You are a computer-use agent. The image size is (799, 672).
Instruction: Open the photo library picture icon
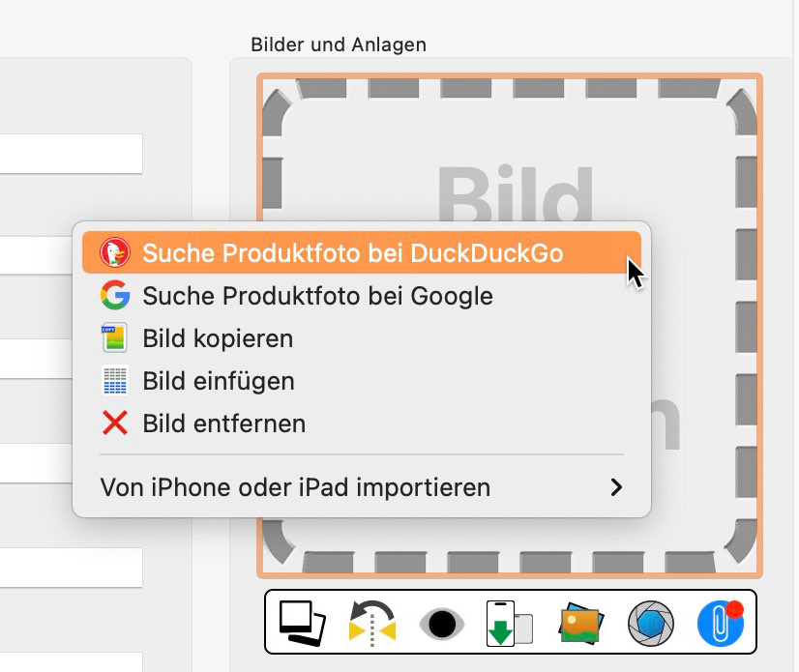point(581,623)
